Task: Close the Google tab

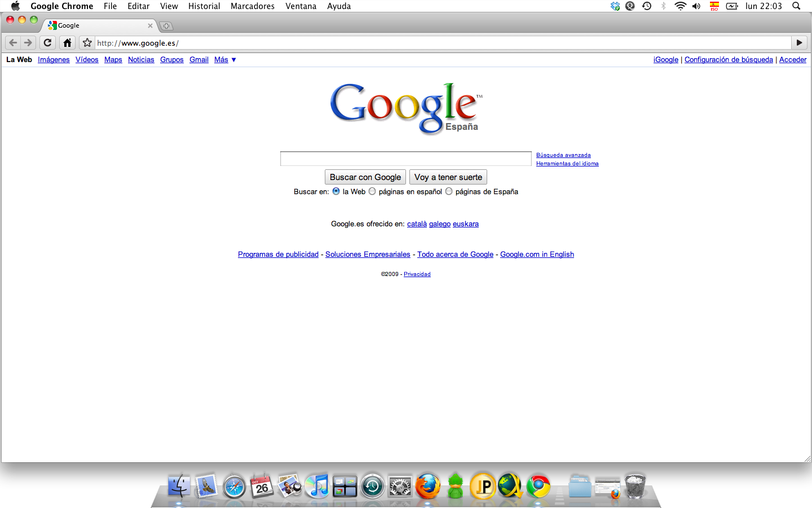Action: click(150, 25)
